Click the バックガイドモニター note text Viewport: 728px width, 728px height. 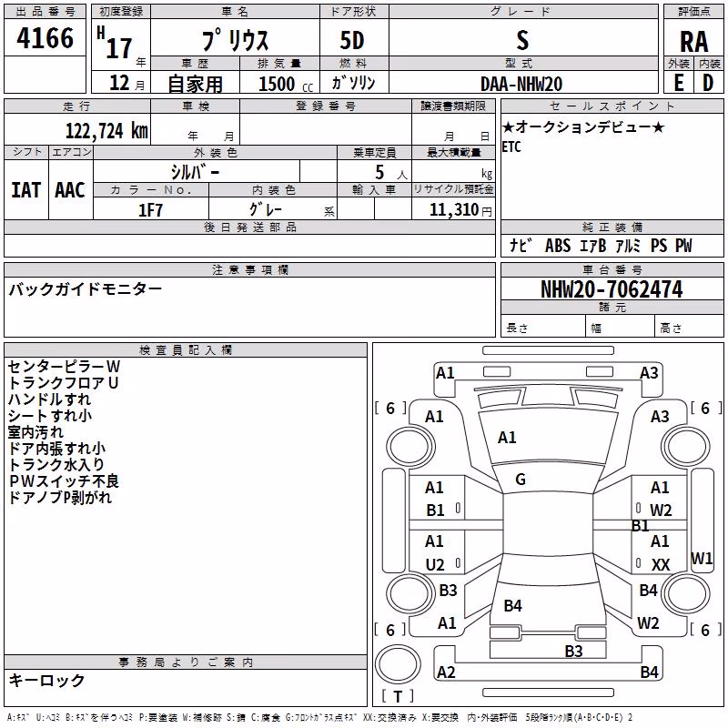tap(86, 288)
